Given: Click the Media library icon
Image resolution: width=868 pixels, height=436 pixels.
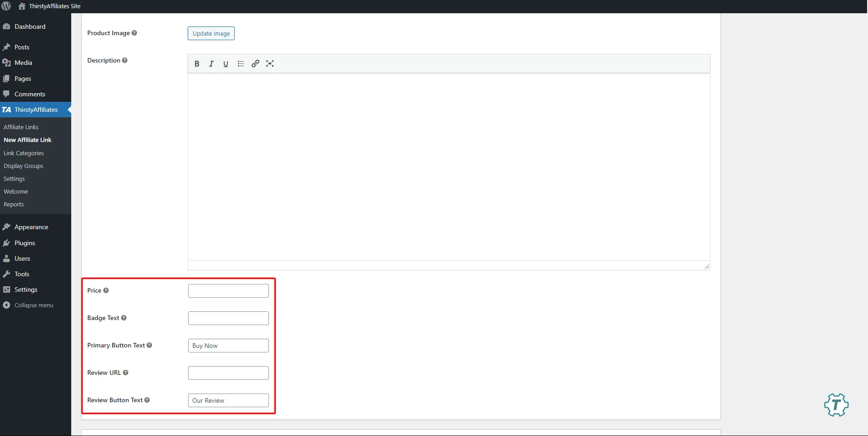Looking at the screenshot, I should tap(6, 63).
